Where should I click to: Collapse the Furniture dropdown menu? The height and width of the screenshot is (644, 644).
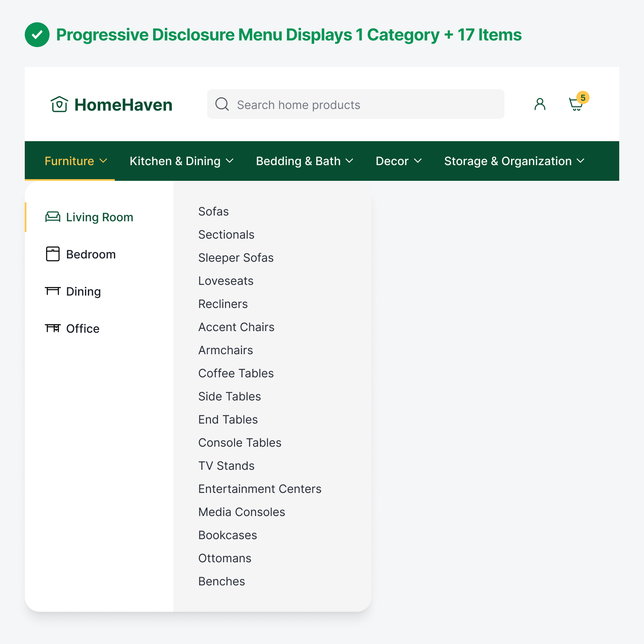[x=76, y=161]
